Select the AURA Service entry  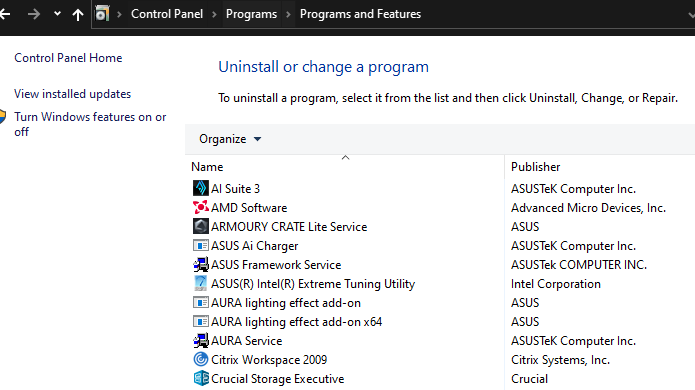click(x=246, y=341)
